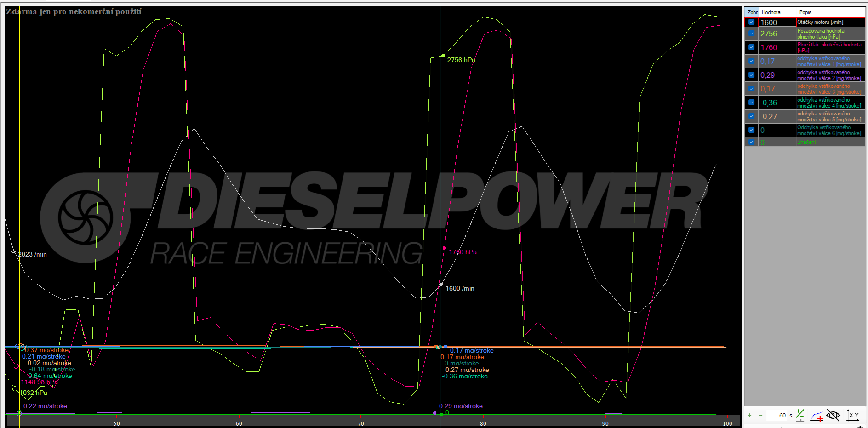868x428 pixels.
Task: Toggle the crossed-out eye hide icon
Action: (833, 415)
